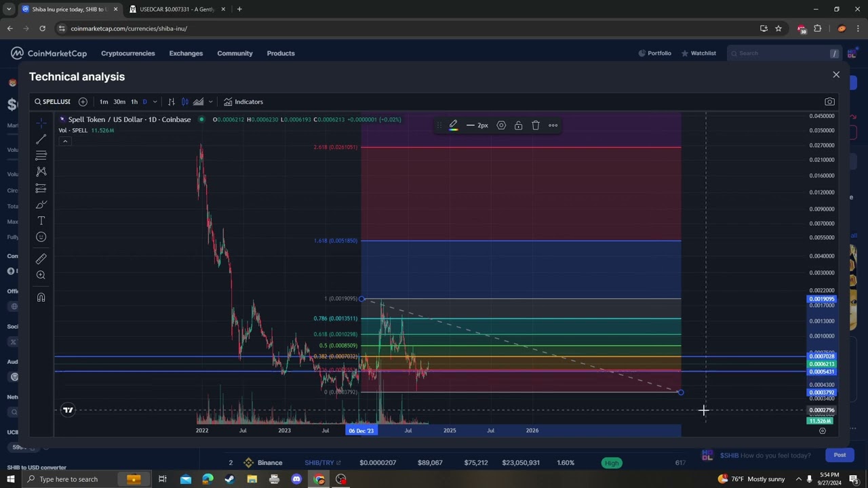868x488 pixels.
Task: Select the text annotation tool
Action: point(41,220)
